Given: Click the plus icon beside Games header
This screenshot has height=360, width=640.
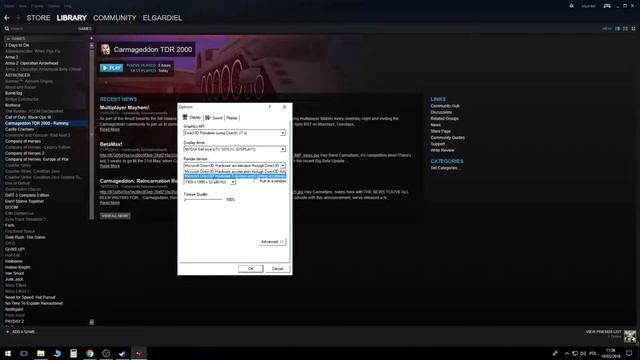Looking at the screenshot, I should [x=91, y=38].
